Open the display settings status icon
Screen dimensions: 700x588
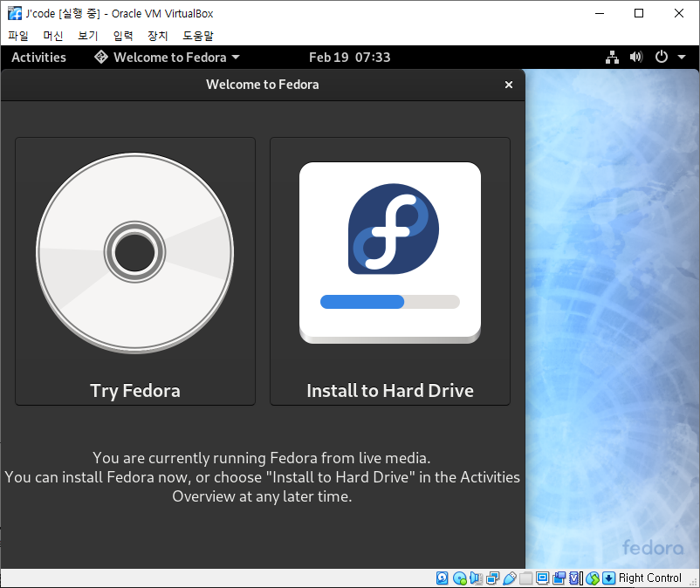point(542,578)
